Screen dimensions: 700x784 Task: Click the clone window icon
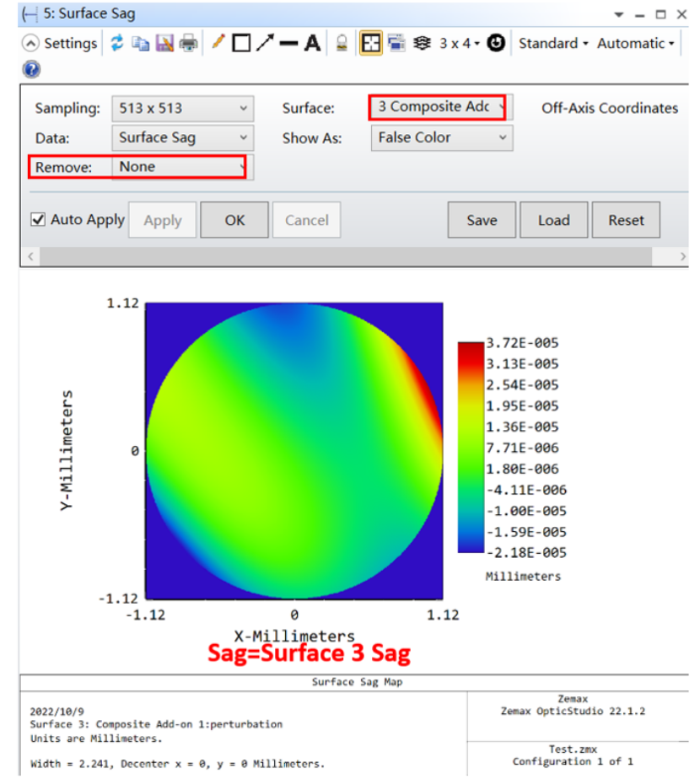point(396,43)
